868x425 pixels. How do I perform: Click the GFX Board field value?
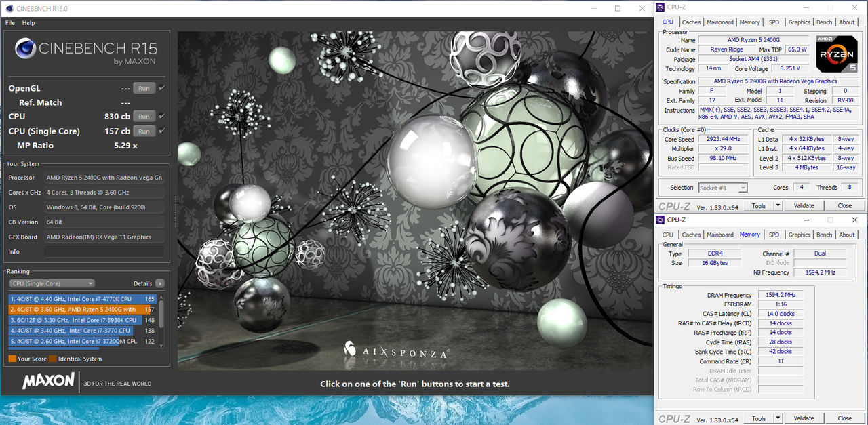click(104, 237)
